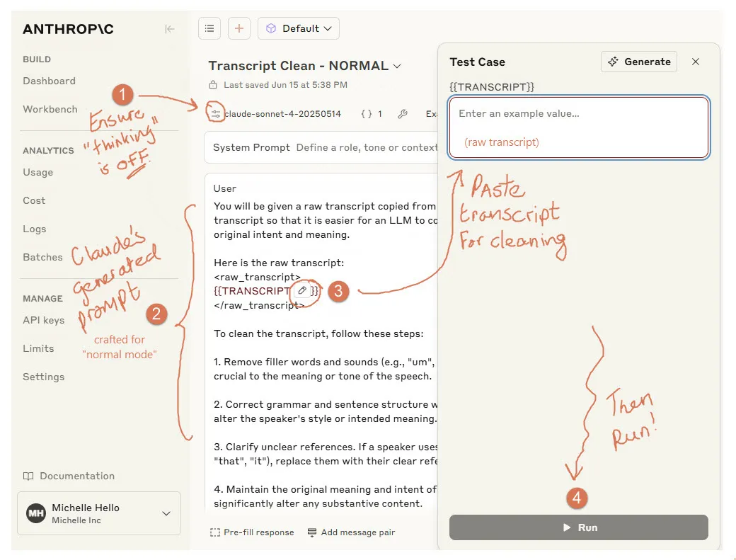
Task: Click the "Here is the raw transcript:" line
Action: click(x=279, y=263)
